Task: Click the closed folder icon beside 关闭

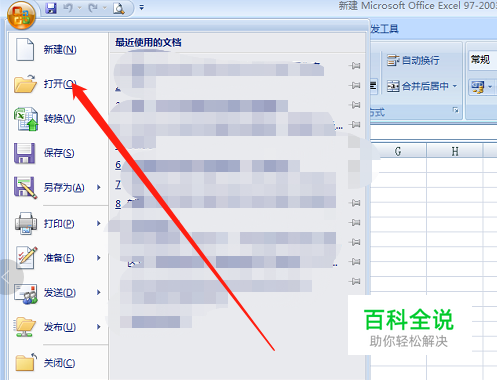Action: pyautogui.click(x=26, y=362)
